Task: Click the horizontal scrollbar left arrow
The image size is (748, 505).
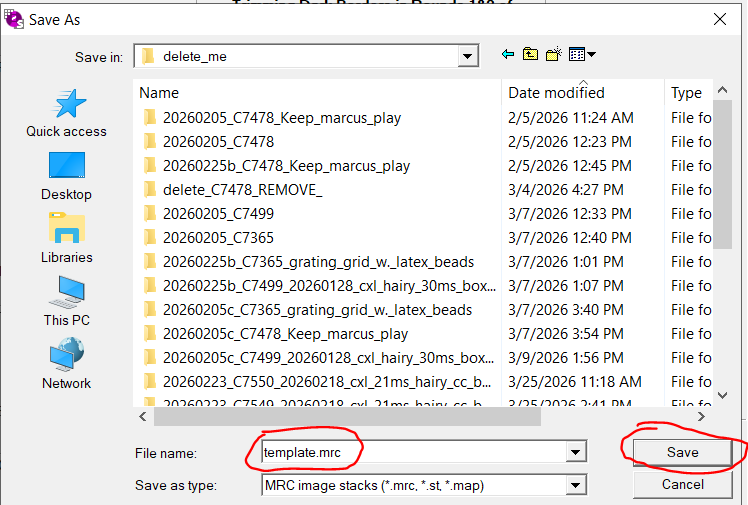Action: pyautogui.click(x=143, y=417)
